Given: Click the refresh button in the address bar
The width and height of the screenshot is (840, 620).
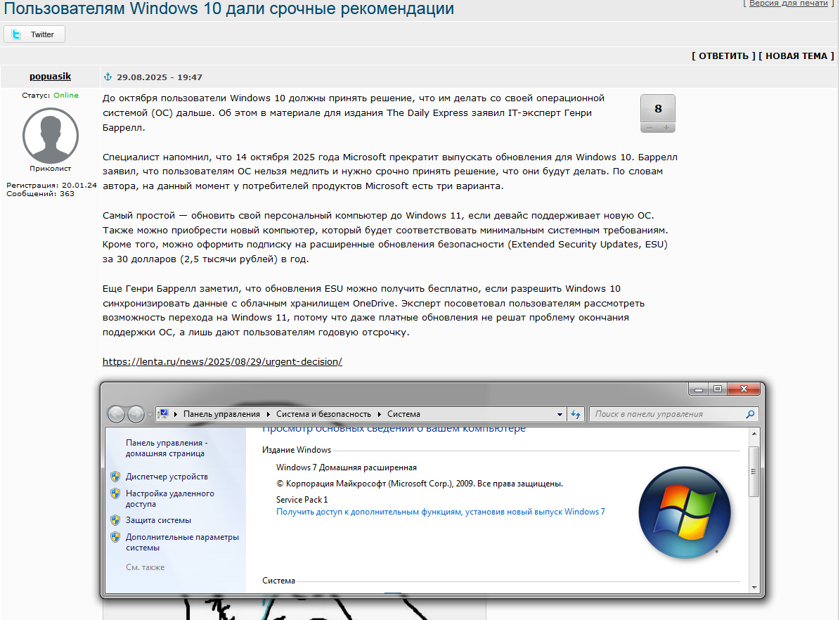Looking at the screenshot, I should (x=576, y=414).
